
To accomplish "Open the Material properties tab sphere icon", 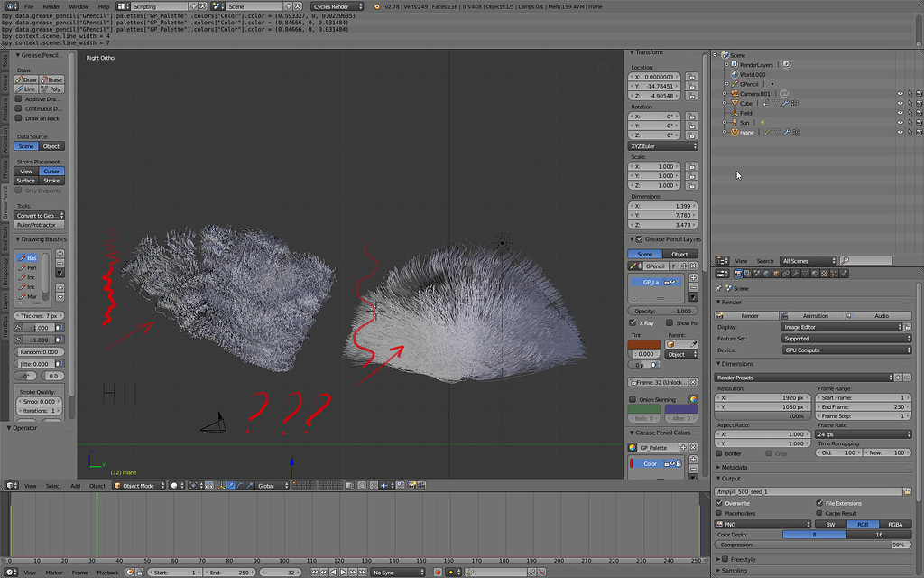I will (x=815, y=274).
